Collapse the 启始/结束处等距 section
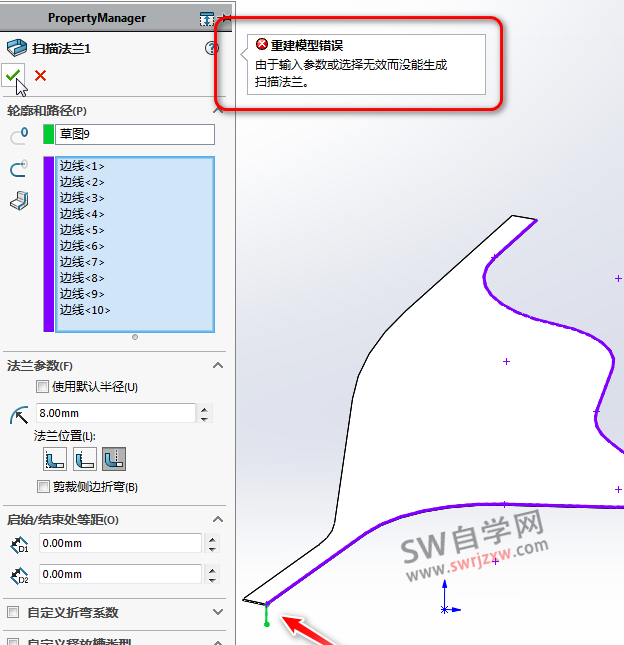624x645 pixels. point(218,520)
